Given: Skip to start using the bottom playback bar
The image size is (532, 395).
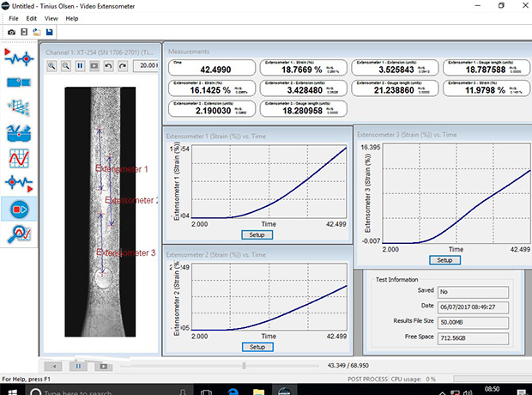Looking at the screenshot, I should point(54,366).
